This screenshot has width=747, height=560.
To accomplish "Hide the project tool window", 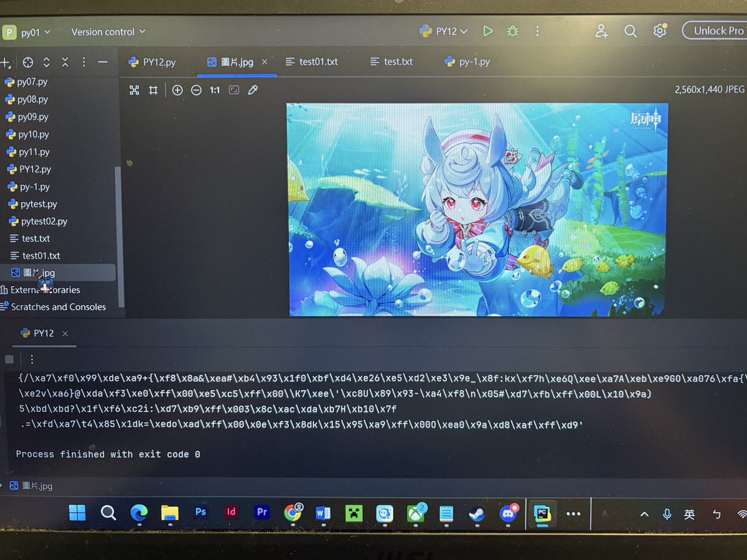I will tap(103, 62).
